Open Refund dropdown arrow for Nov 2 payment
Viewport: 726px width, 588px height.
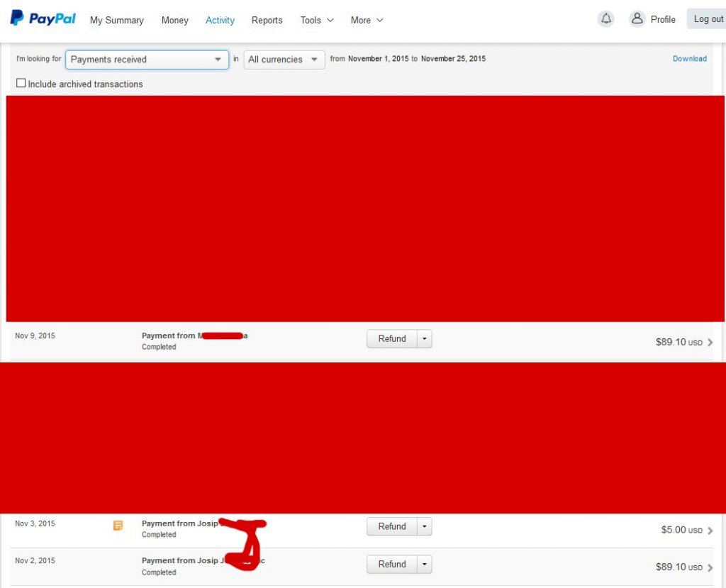click(x=425, y=564)
